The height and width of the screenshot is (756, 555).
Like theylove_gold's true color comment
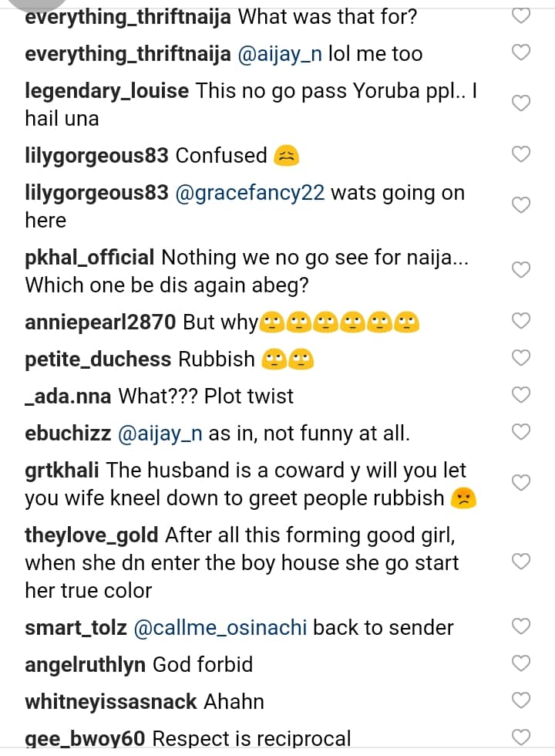point(522,562)
